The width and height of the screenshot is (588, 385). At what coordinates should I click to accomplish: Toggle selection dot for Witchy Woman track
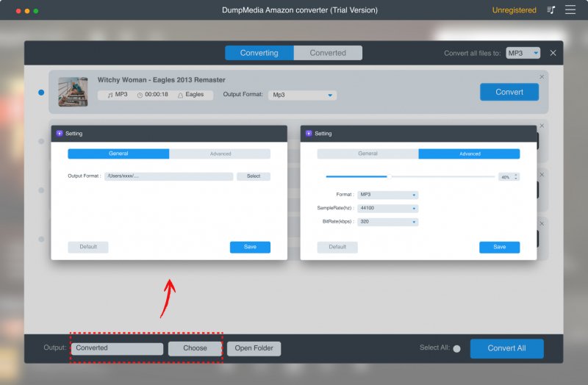[41, 93]
